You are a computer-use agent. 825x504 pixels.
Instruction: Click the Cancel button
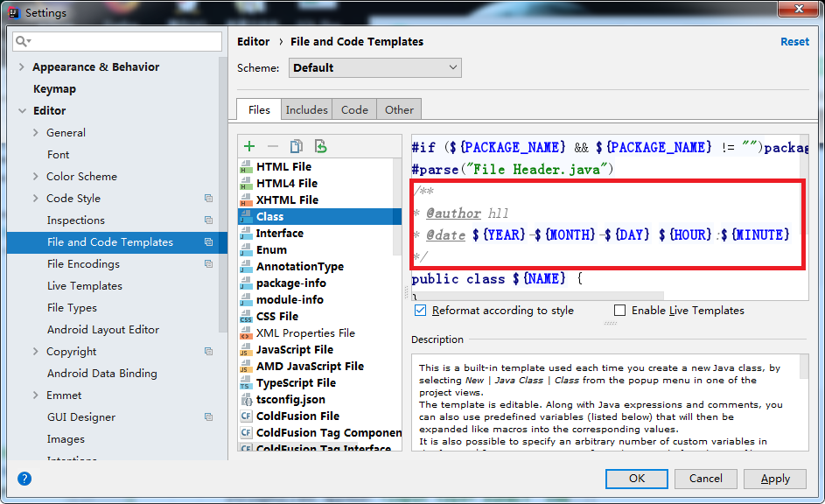[x=705, y=479]
